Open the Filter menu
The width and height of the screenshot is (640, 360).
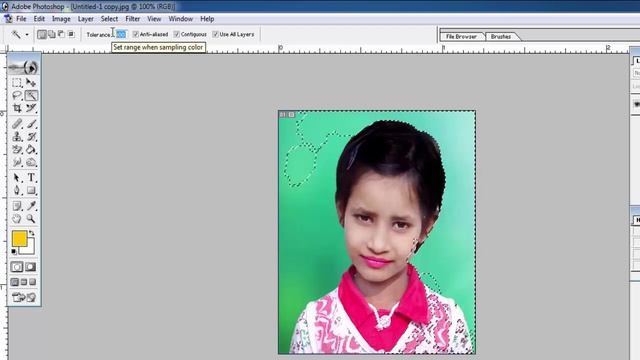(133, 19)
